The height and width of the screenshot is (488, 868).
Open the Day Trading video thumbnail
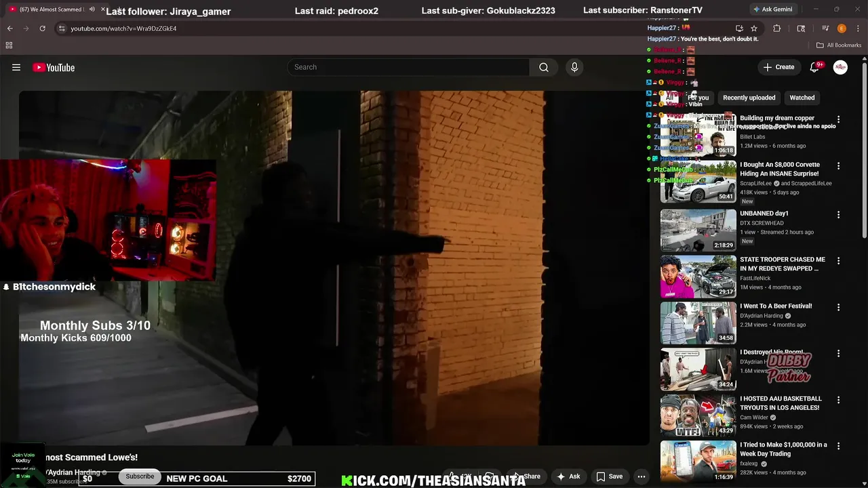[698, 462]
